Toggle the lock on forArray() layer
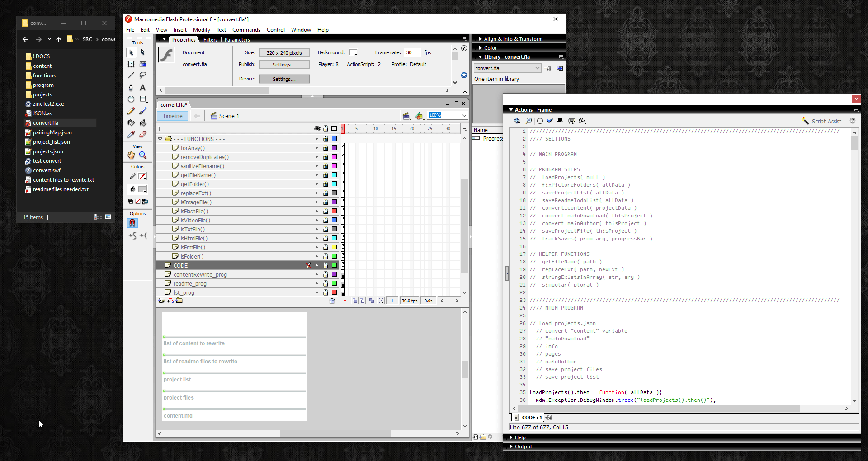The image size is (868, 461). pos(325,148)
